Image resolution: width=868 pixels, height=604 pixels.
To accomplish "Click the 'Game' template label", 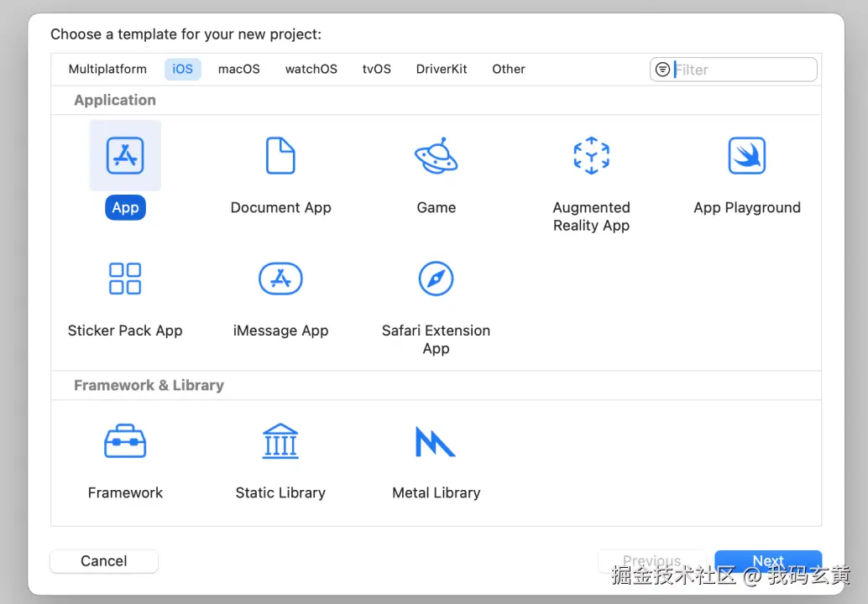I will coord(437,207).
